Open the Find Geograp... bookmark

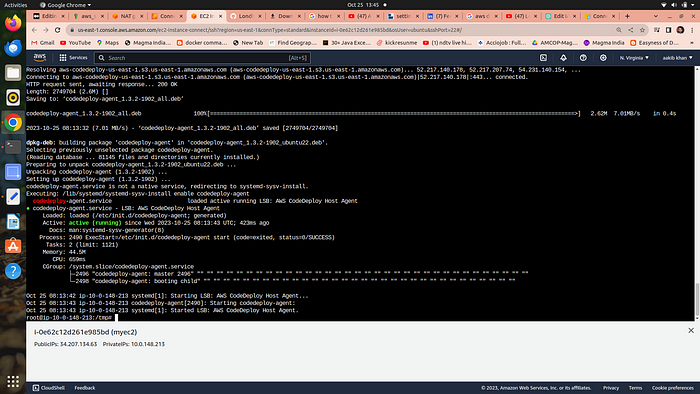click(292, 43)
